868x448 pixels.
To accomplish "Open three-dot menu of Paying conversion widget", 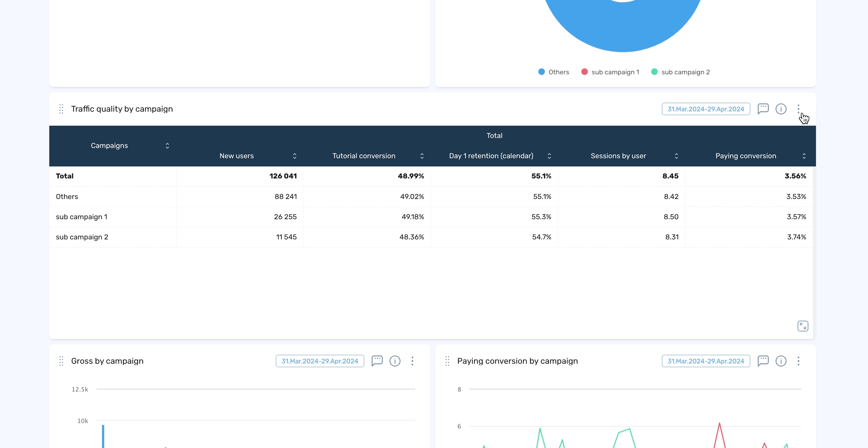I will 798,361.
